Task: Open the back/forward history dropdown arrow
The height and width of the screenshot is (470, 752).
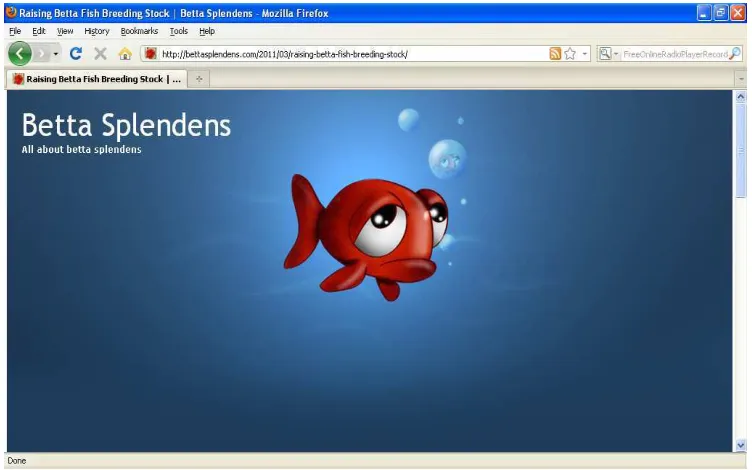Action: tap(56, 54)
